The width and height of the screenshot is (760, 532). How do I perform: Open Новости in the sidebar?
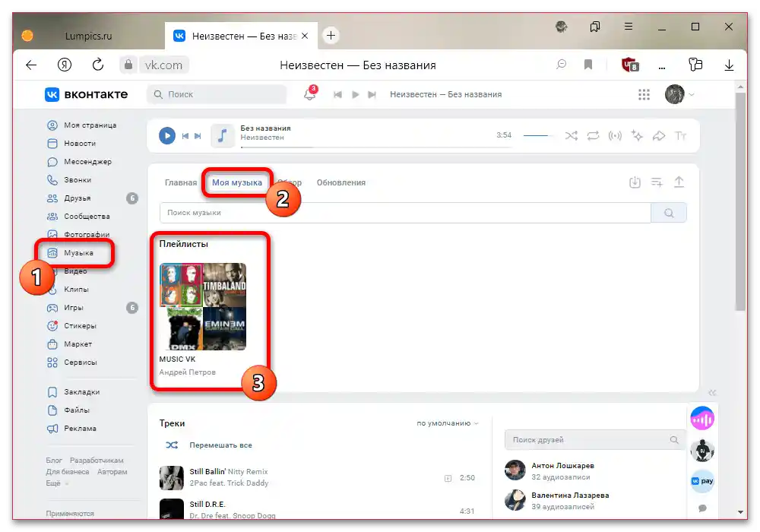71,144
